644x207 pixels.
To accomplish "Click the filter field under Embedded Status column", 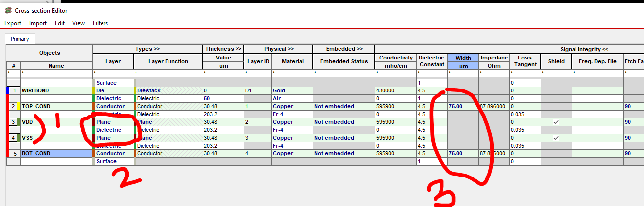I will pos(344,73).
